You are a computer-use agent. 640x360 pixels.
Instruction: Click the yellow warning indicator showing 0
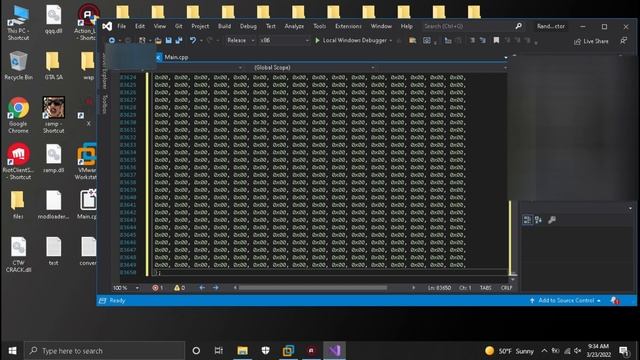pyautogui.click(x=180, y=288)
